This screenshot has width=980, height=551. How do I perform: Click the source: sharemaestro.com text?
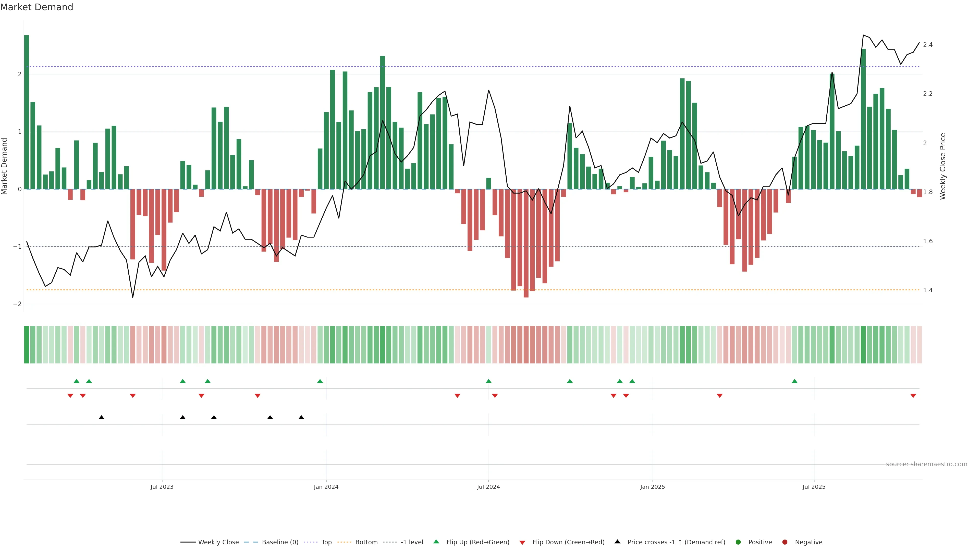tap(926, 464)
